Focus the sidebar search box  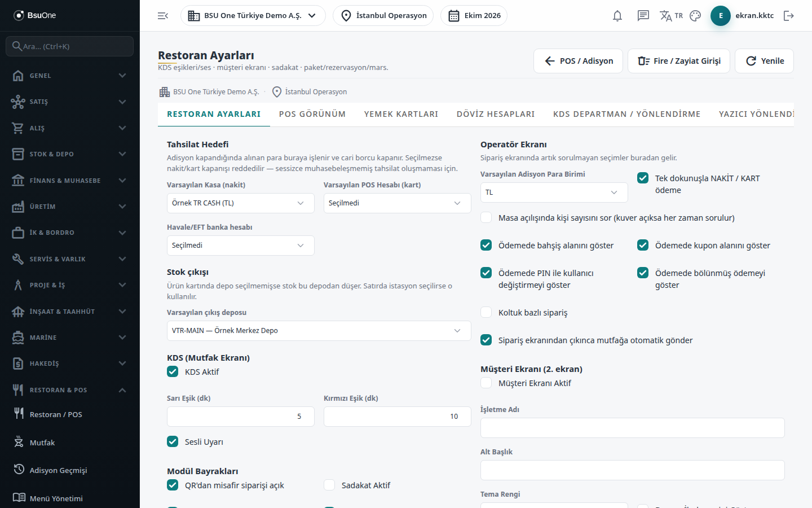(x=70, y=46)
